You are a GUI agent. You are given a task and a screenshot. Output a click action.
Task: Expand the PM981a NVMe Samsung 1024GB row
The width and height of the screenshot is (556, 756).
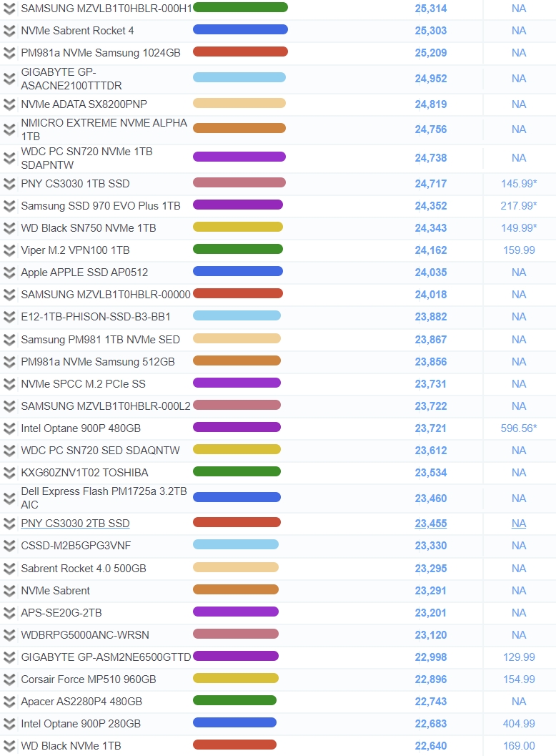tap(9, 53)
